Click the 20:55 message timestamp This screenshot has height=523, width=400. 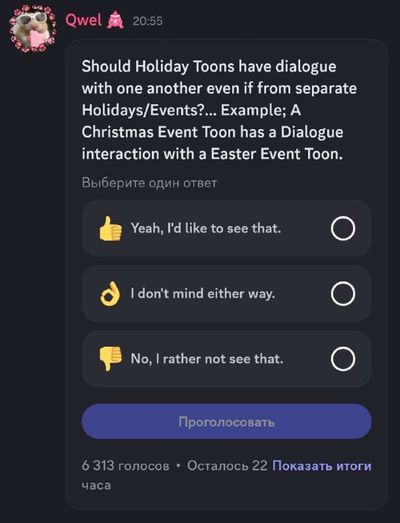click(147, 21)
